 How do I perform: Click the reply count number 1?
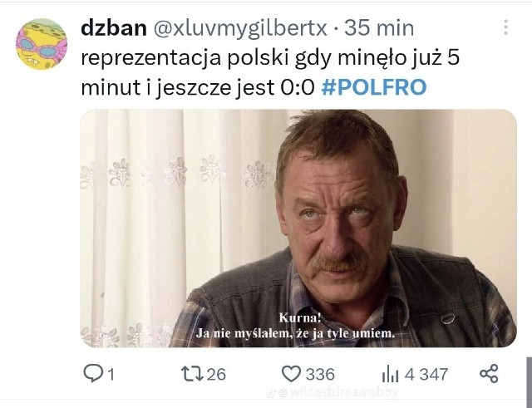click(x=111, y=375)
